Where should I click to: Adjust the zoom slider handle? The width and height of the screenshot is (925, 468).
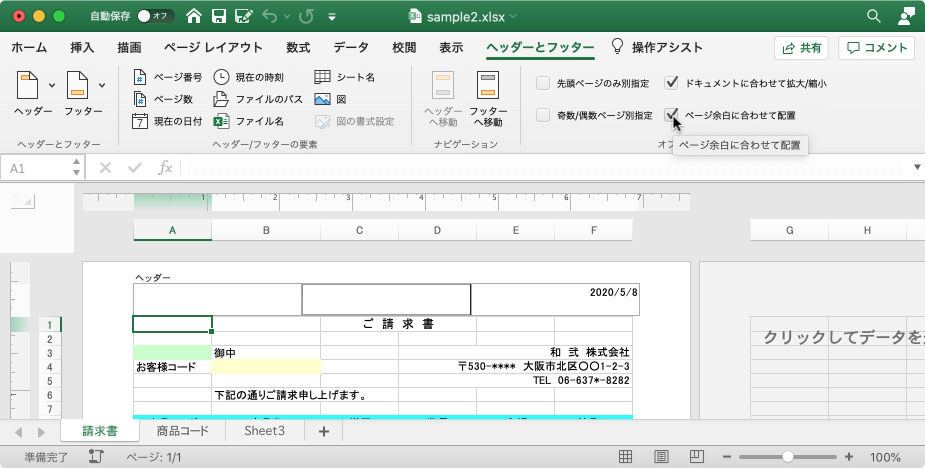(788, 456)
